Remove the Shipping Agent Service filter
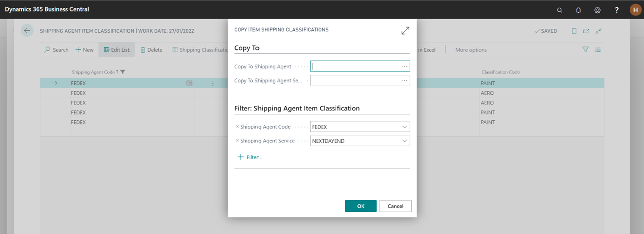The width and height of the screenshot is (644, 234). [237, 141]
